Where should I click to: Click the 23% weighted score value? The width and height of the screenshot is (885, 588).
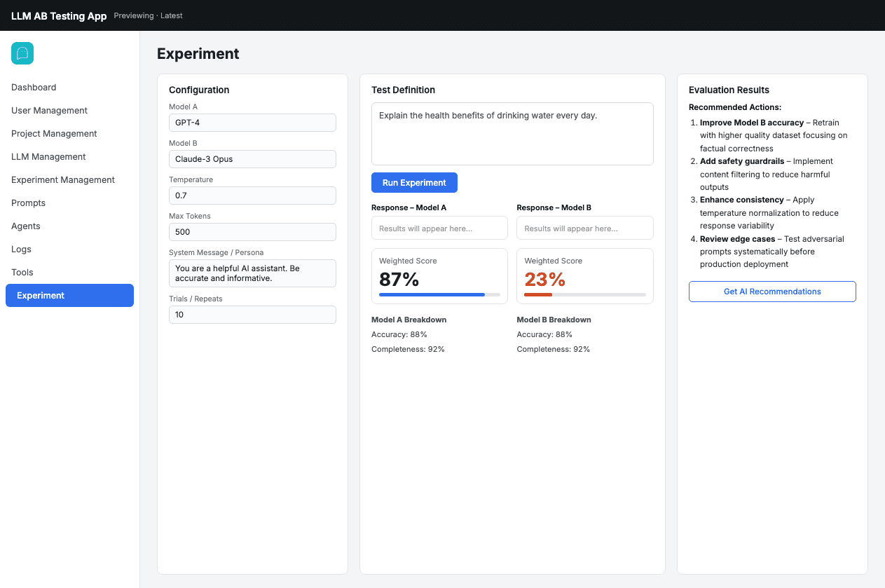point(544,280)
